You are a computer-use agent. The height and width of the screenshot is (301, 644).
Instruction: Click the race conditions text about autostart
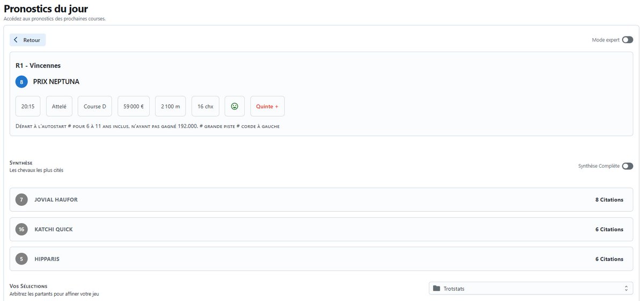click(x=148, y=126)
